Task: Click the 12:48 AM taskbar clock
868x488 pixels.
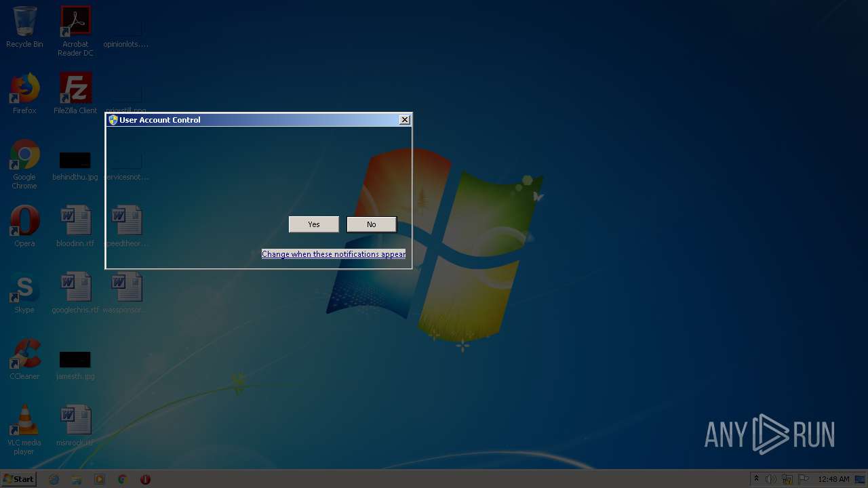Action: pyautogui.click(x=833, y=479)
